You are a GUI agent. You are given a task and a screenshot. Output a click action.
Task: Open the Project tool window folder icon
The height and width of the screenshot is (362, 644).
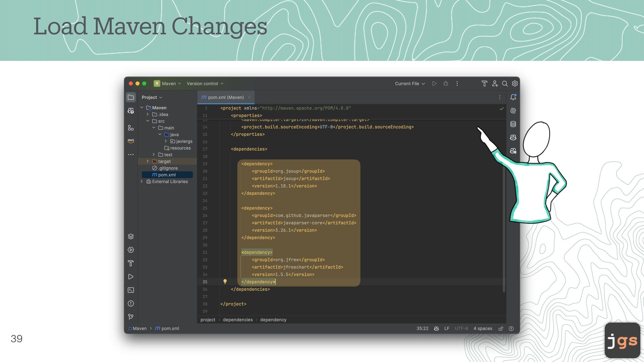[x=131, y=97]
